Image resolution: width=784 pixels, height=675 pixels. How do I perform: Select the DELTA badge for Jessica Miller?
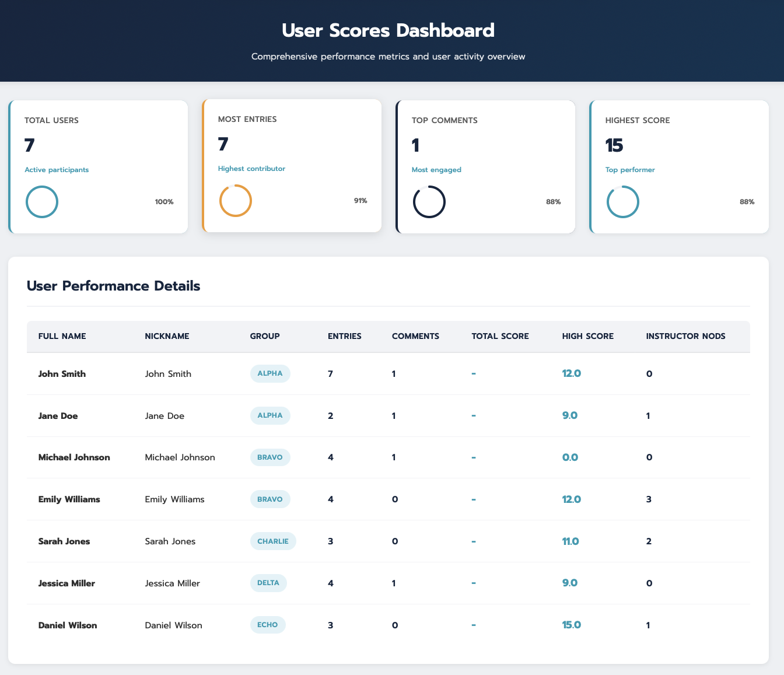point(268,583)
